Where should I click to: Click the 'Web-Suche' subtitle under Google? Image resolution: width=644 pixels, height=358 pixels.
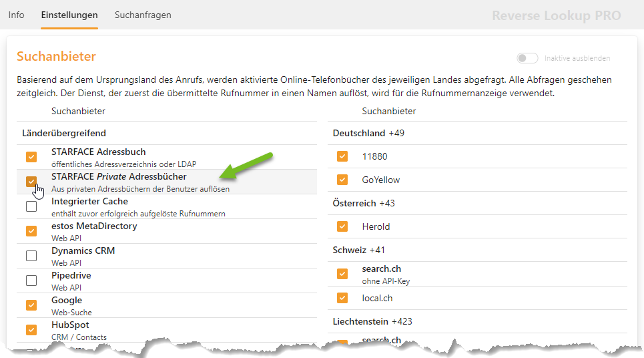click(71, 313)
